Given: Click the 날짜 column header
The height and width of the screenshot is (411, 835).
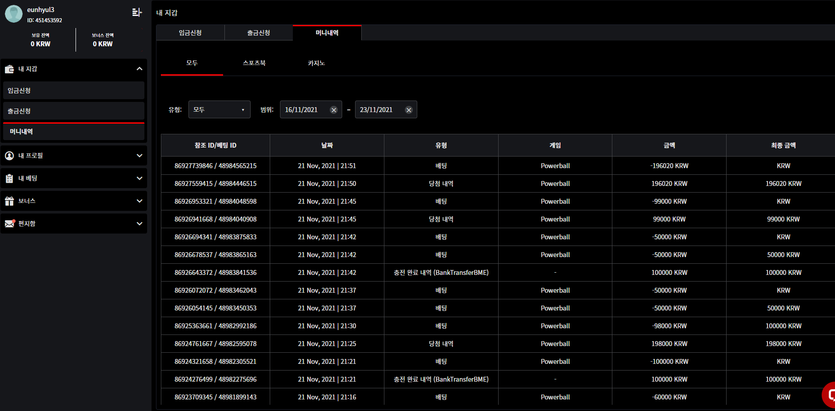Looking at the screenshot, I should (x=327, y=145).
